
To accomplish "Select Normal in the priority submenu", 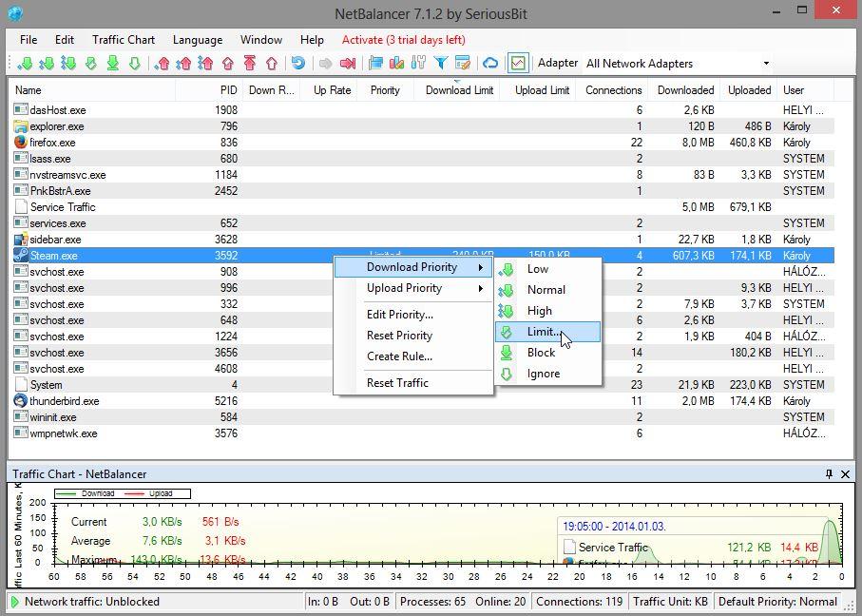I will coord(548,290).
